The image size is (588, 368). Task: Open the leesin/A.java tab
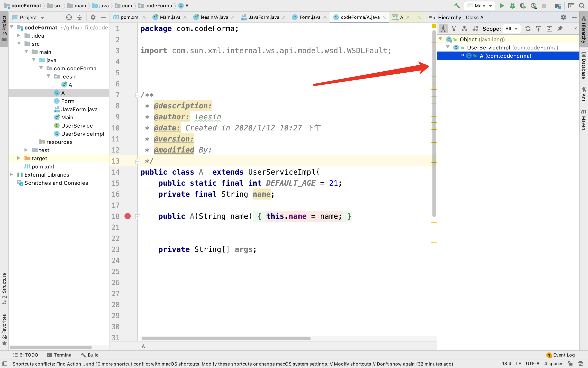[x=214, y=17]
